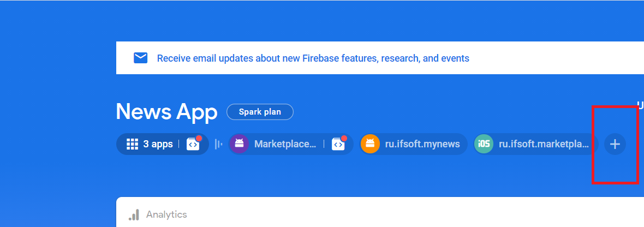Click the envelope email icon
The width and height of the screenshot is (644, 227).
point(141,58)
